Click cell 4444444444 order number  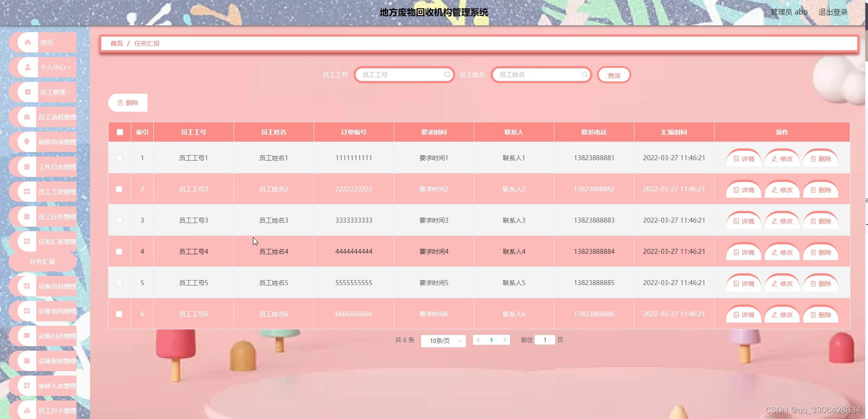coord(354,252)
